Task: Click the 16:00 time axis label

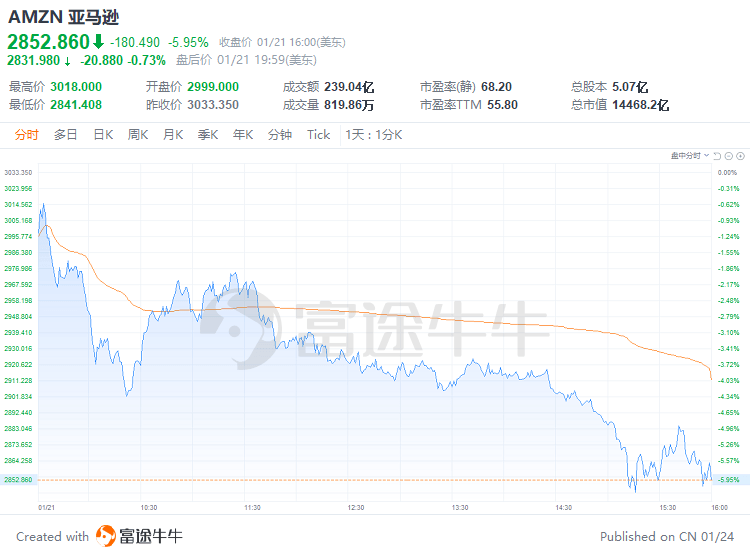Action: point(719,507)
